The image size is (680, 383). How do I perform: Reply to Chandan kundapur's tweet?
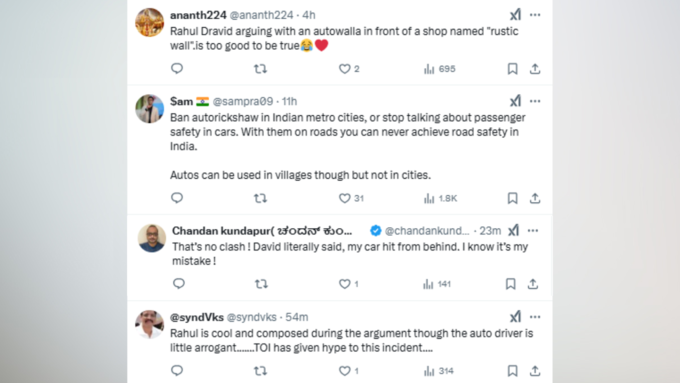pyautogui.click(x=179, y=284)
